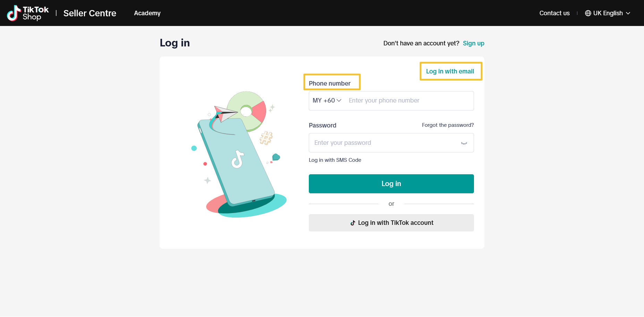
Task: Go to Contact us
Action: [554, 13]
